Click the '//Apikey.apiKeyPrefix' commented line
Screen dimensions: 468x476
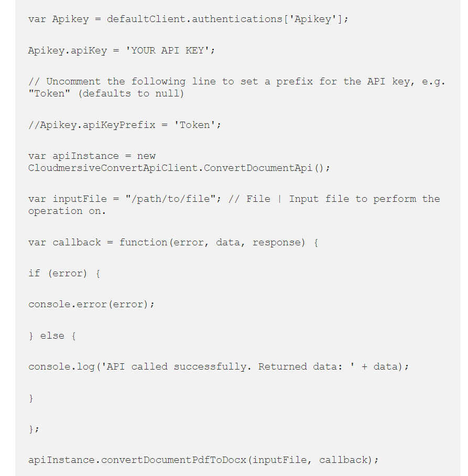click(92, 125)
